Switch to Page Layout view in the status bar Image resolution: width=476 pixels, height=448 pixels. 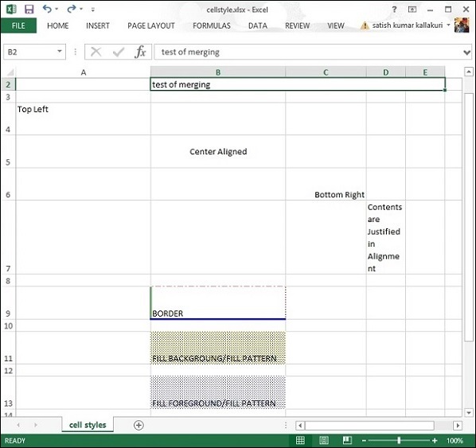pyautogui.click(x=324, y=440)
